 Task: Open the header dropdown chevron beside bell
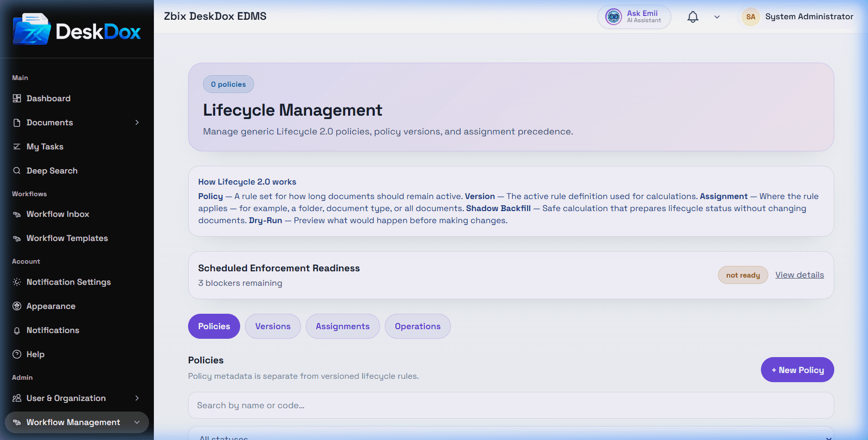pos(717,17)
